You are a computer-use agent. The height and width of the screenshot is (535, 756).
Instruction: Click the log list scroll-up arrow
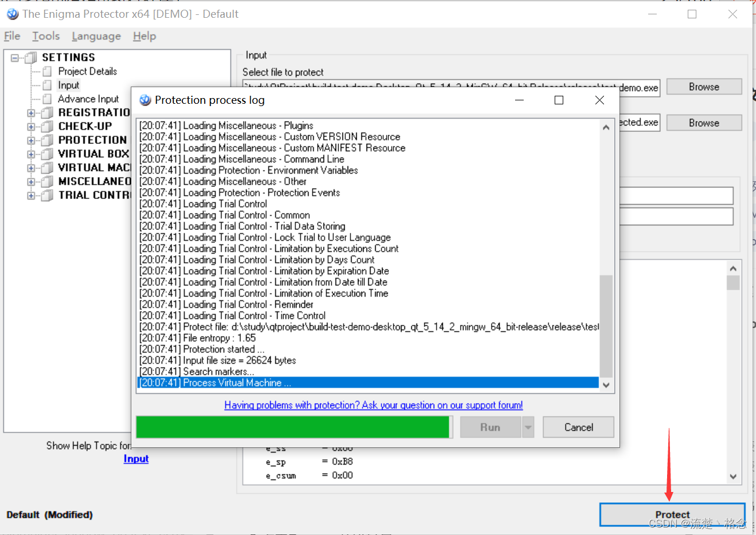tap(606, 127)
